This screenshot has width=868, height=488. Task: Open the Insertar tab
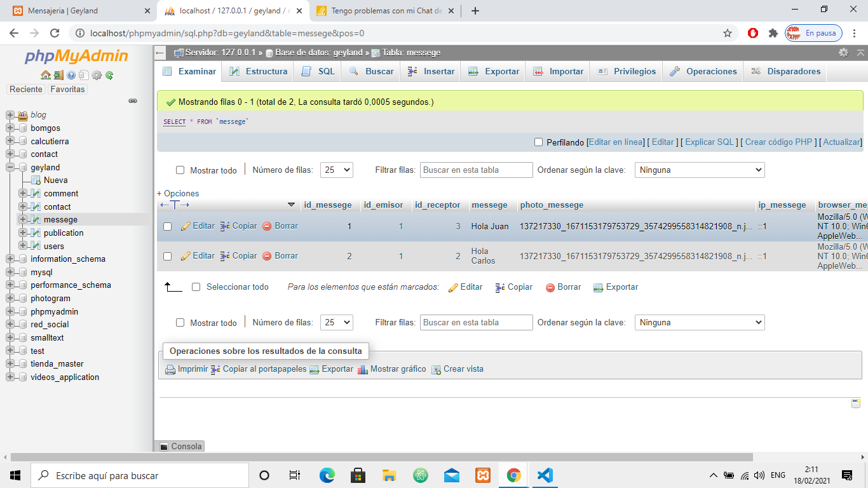tap(431, 72)
